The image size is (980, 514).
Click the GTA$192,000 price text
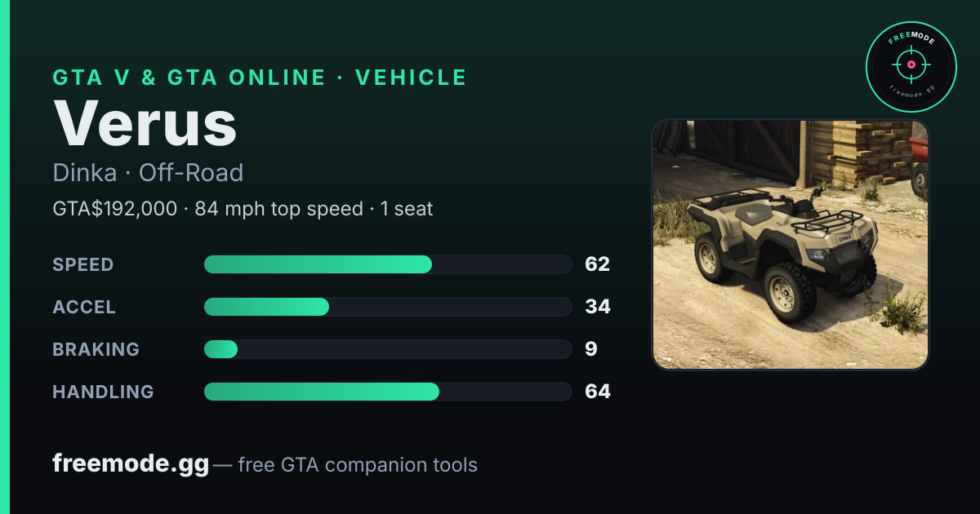pos(115,209)
